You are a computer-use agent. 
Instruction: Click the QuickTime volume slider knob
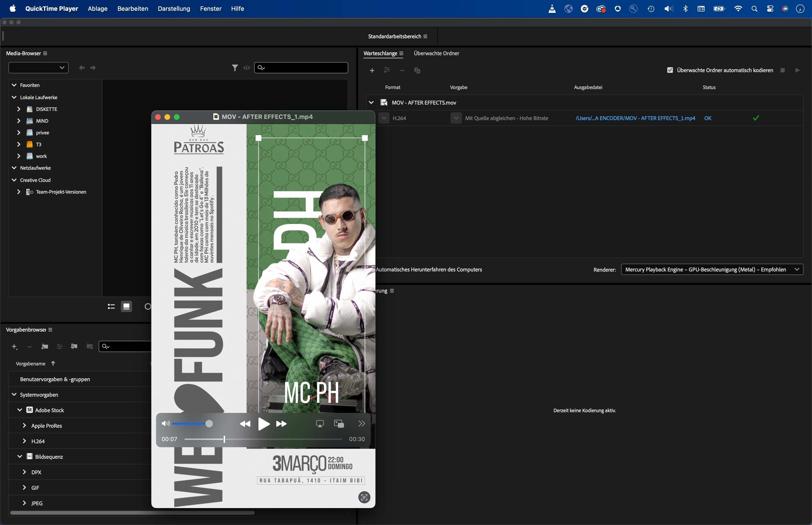click(x=209, y=423)
